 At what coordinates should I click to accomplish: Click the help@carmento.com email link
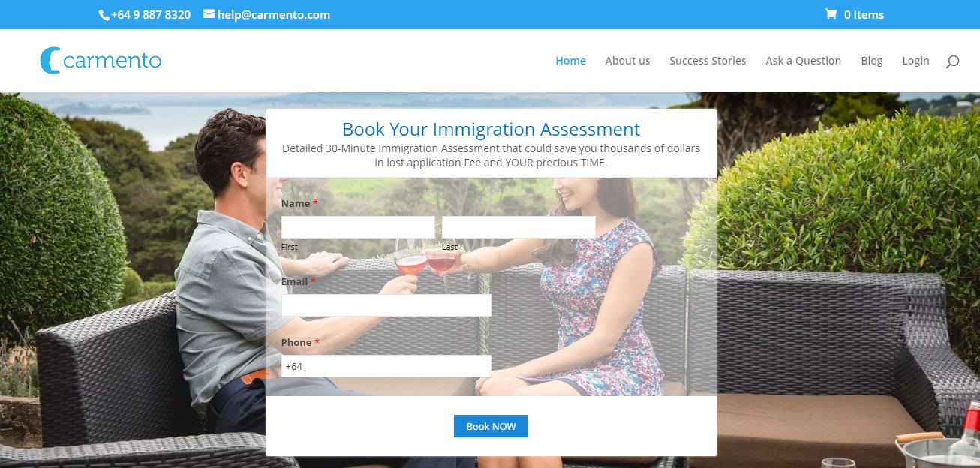[x=274, y=15]
